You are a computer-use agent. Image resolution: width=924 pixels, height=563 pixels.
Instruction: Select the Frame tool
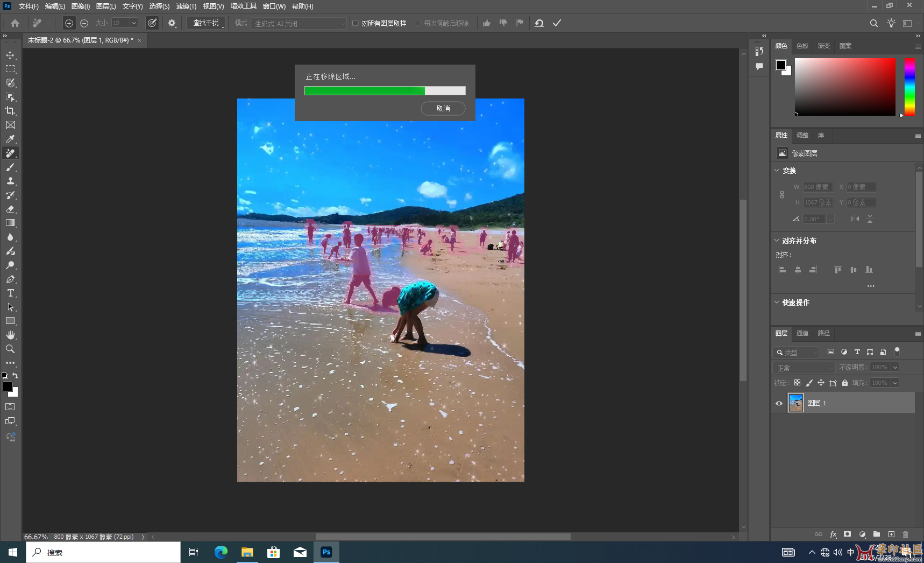10,125
